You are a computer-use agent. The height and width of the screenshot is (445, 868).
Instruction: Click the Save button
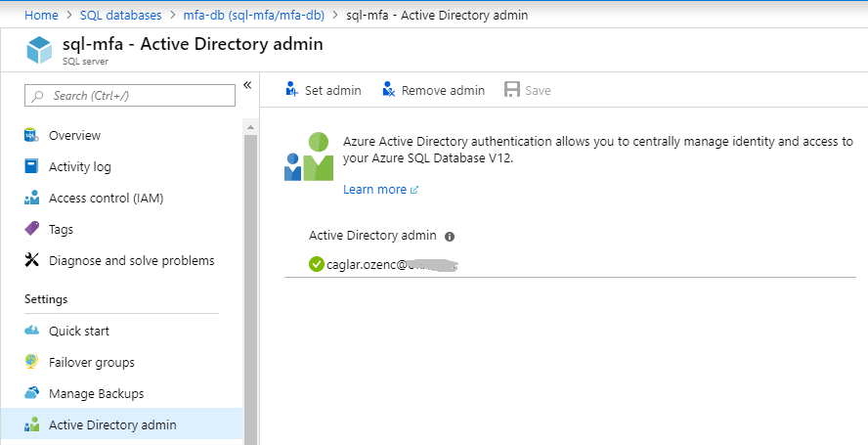tap(528, 90)
